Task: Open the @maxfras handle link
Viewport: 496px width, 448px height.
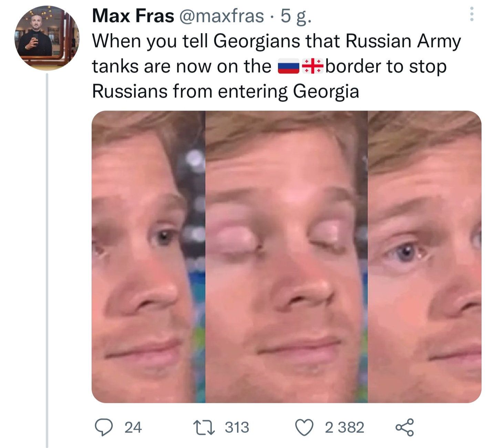Action: click(x=221, y=16)
